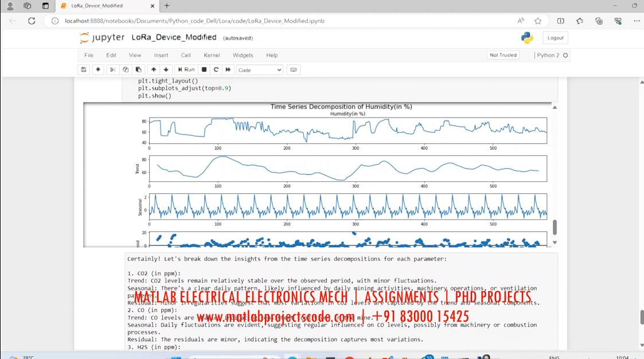Restart kernel and rerun all cells
The width and height of the screenshot is (644, 359).
[x=228, y=69]
